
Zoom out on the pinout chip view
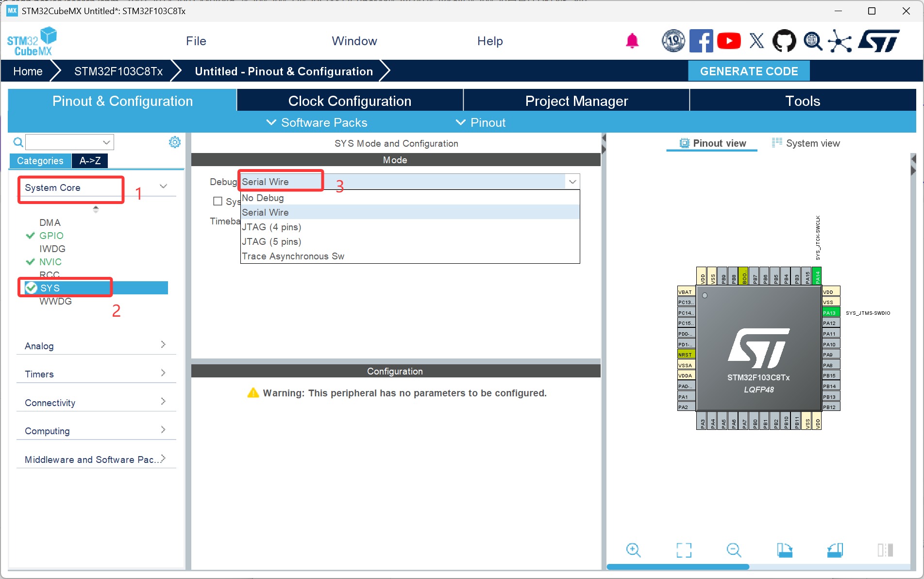(734, 550)
